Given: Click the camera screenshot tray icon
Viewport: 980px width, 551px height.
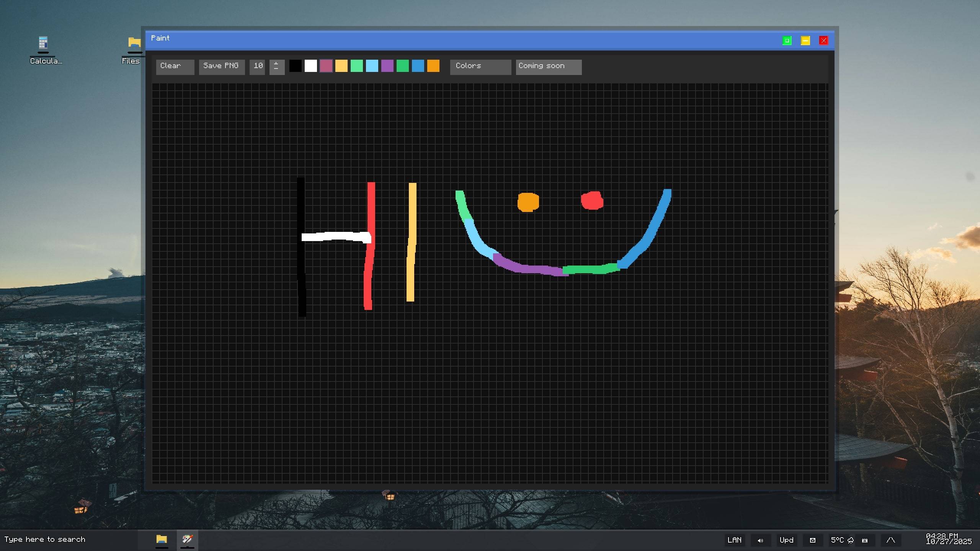Looking at the screenshot, I should (864, 540).
